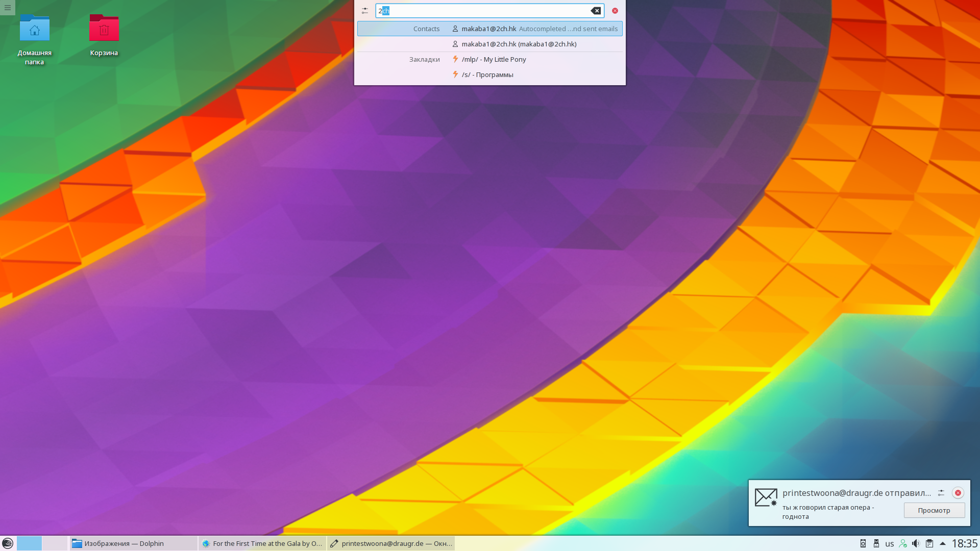980x551 pixels.
Task: Click the Просмотр button in notification
Action: (x=934, y=510)
